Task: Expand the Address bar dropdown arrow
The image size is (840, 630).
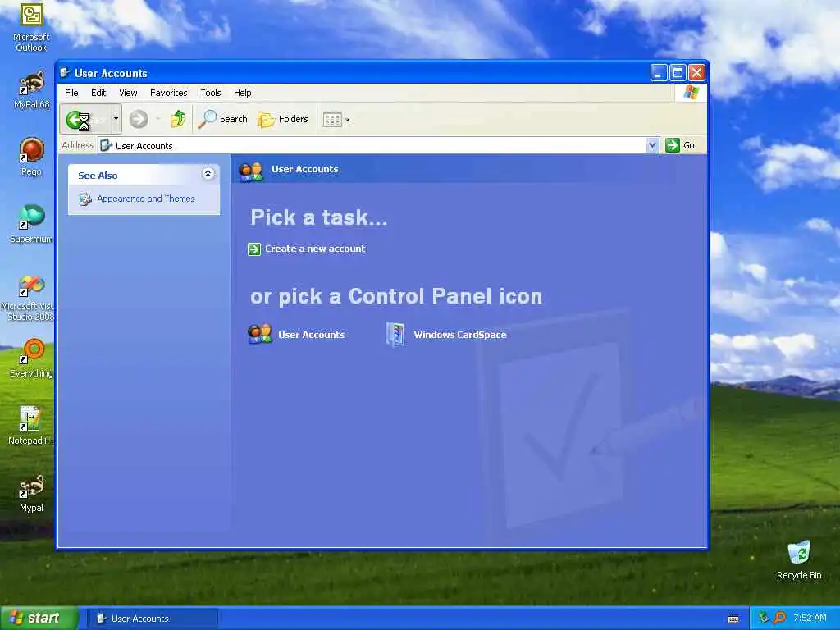Action: tap(652, 145)
